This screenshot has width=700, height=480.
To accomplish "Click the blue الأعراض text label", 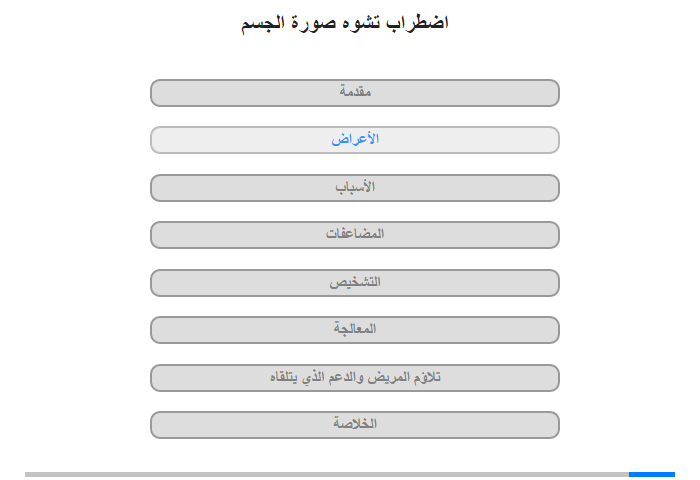I will pos(355,139).
